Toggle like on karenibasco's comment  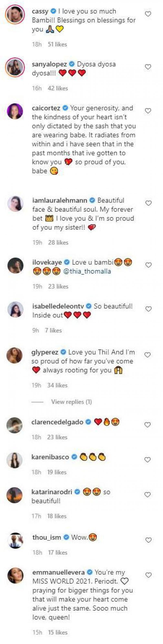click(148, 460)
